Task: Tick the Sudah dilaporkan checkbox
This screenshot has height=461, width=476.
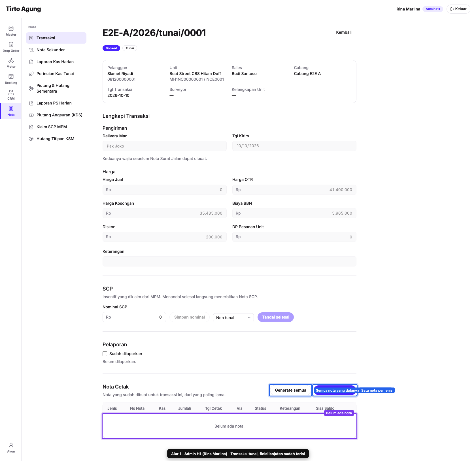Action: coord(105,354)
